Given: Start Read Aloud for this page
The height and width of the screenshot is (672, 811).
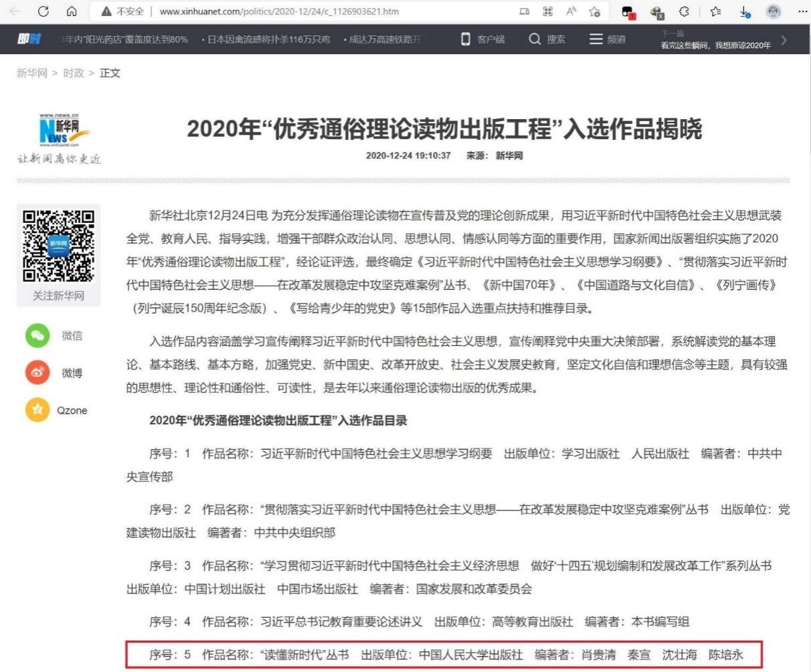Looking at the screenshot, I should tap(571, 11).
